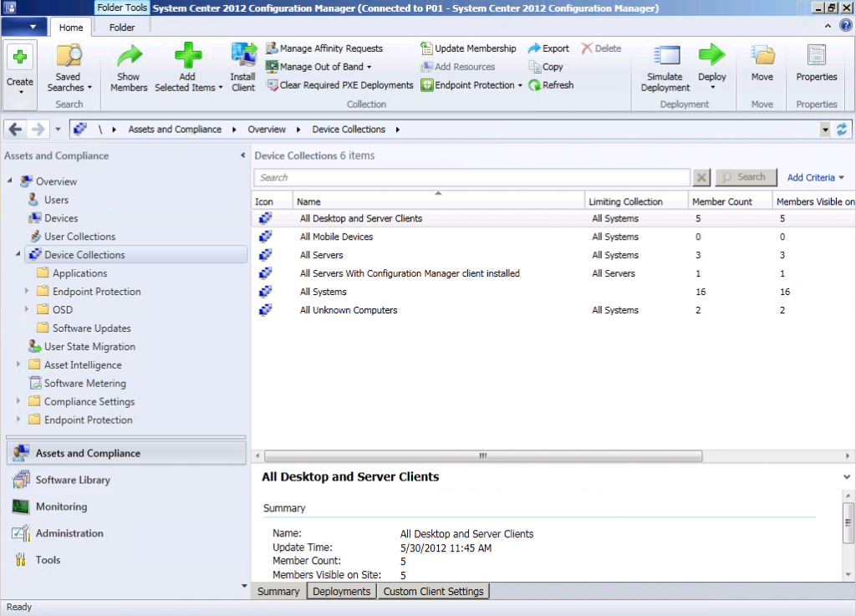The width and height of the screenshot is (856, 616).
Task: Click the horizontal scrollbar of collection list
Action: (483, 456)
